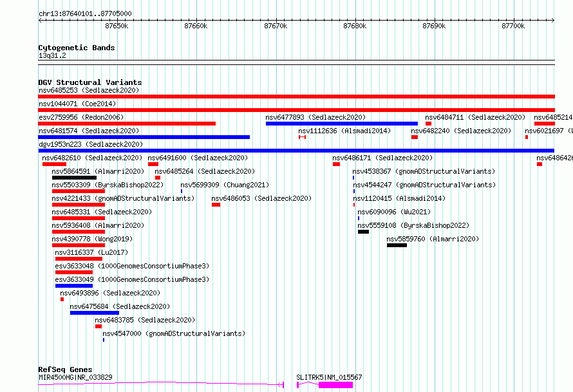The image size is (573, 392).
Task: Open the MIR4500HG|NR_033829 gene label
Action: tap(75, 377)
